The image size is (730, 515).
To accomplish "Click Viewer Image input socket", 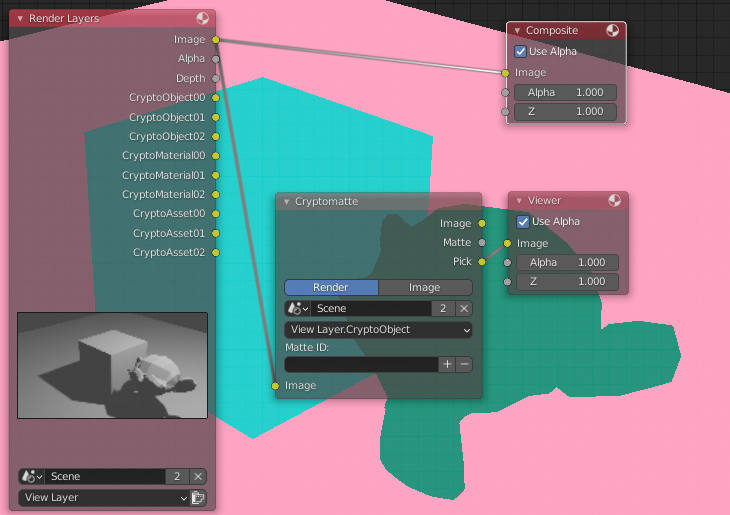I will click(507, 243).
